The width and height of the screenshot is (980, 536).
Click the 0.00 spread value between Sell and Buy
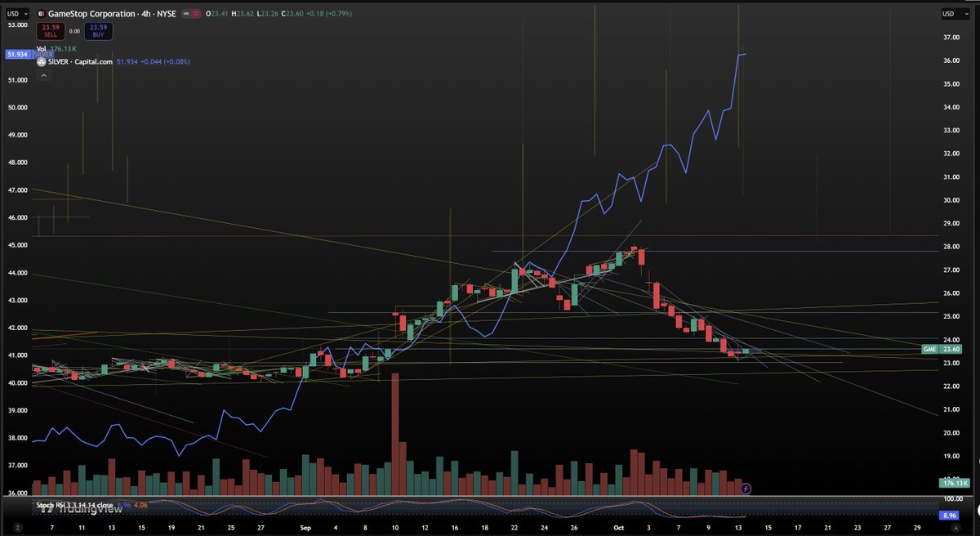73,32
